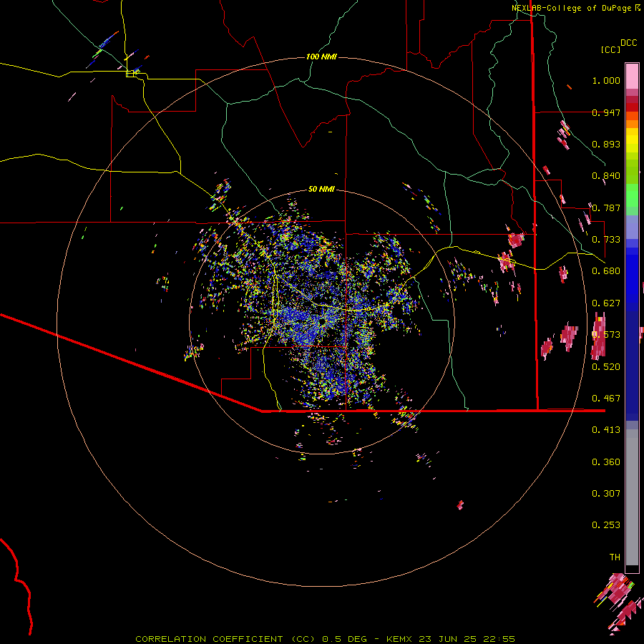Click the radar site at echo center
644x644 pixels.
322,321
